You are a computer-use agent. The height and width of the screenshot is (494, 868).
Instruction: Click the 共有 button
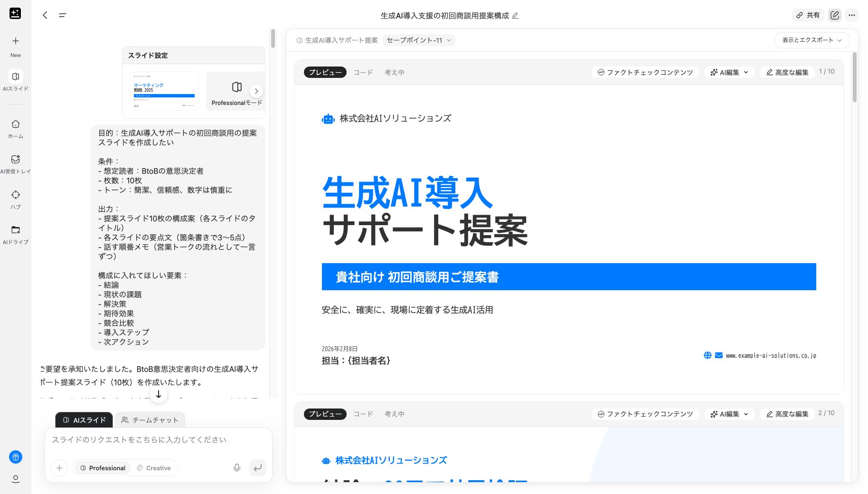pyautogui.click(x=808, y=15)
